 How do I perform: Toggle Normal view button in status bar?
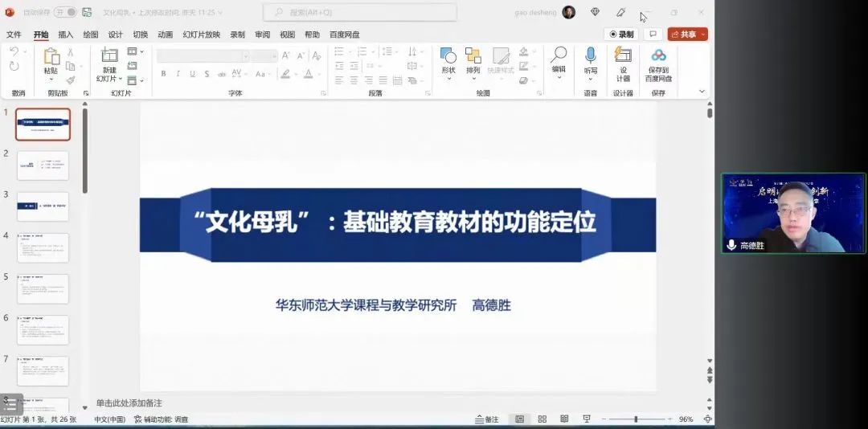520,419
